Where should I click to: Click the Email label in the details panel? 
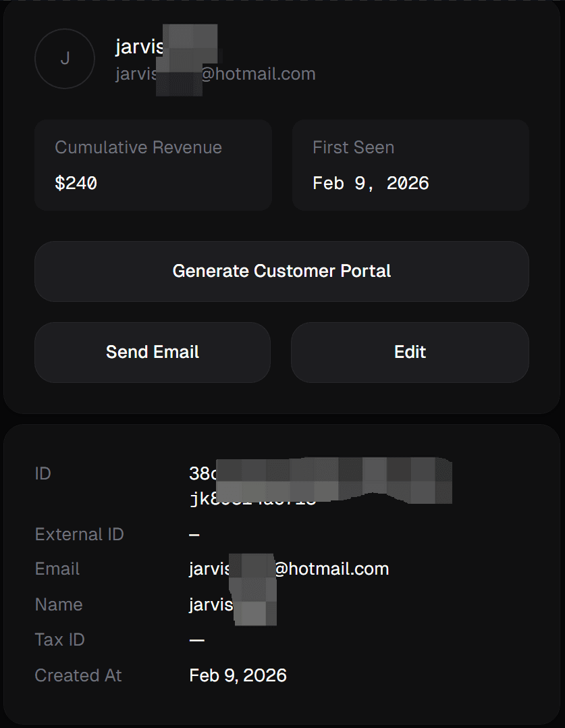point(57,569)
